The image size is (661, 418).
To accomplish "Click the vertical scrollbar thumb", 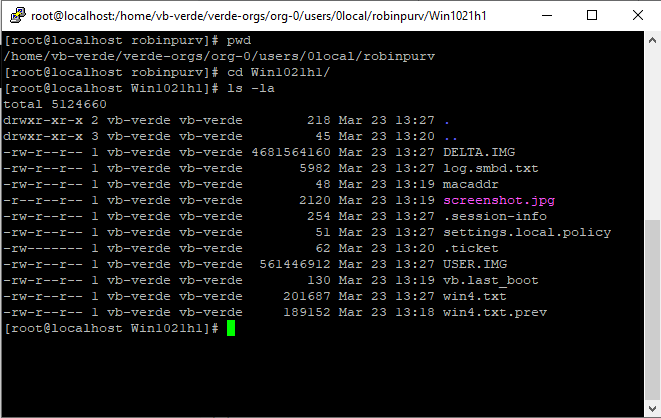I will click(x=652, y=310).
